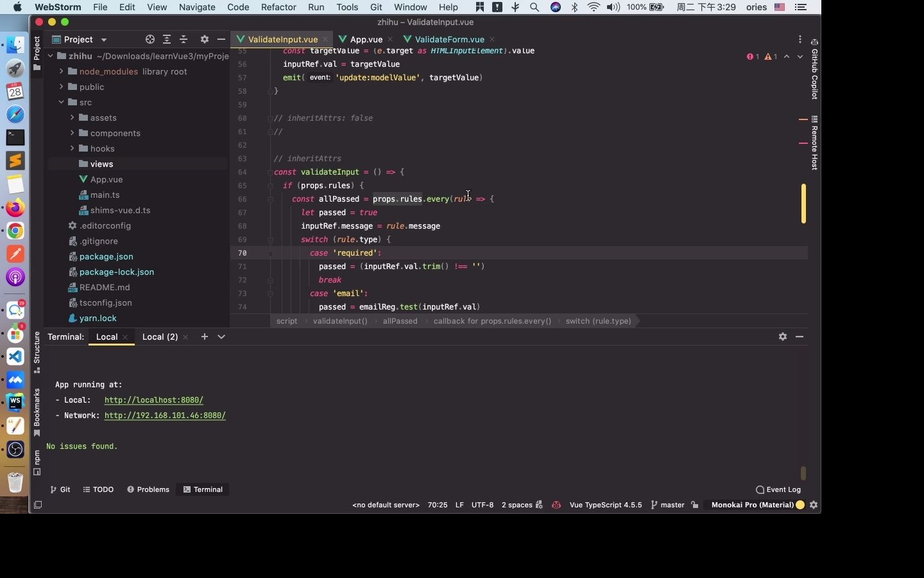924x578 pixels.
Task: Switch to the ValidateForm.vue editor tab
Action: pyautogui.click(x=449, y=39)
